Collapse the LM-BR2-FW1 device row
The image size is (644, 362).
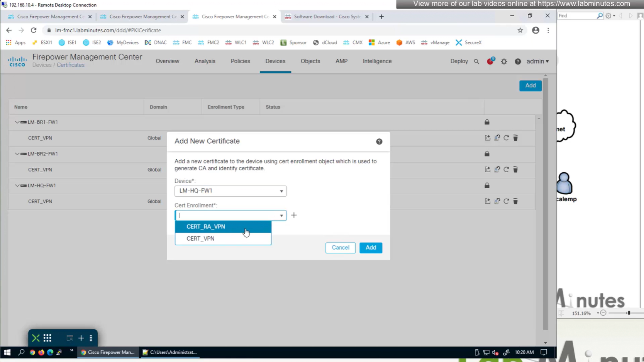(x=17, y=154)
